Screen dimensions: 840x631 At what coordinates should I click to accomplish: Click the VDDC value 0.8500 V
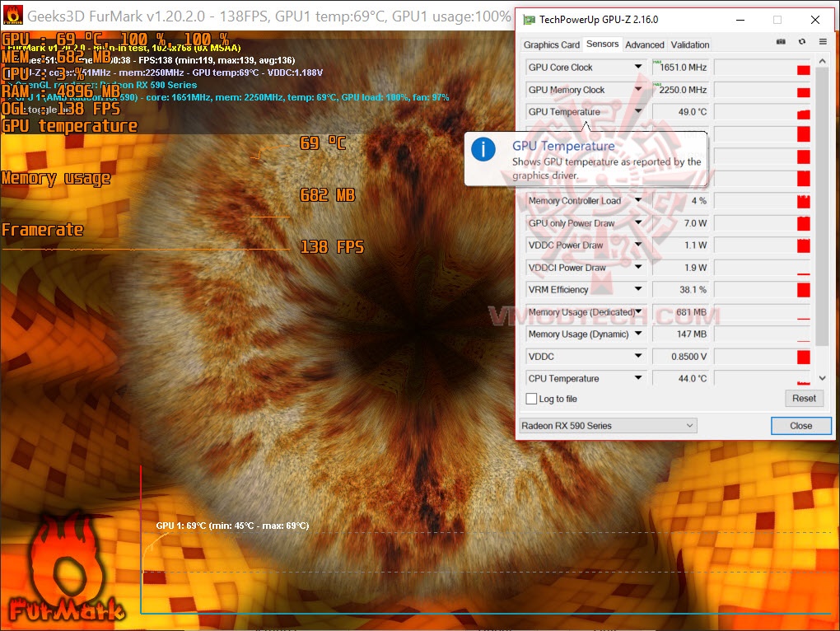(x=680, y=357)
